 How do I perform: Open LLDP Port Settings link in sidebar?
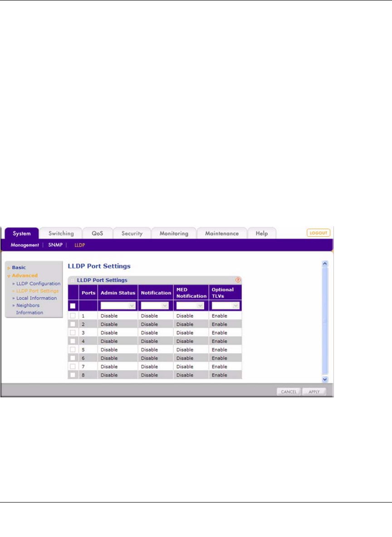[37, 291]
